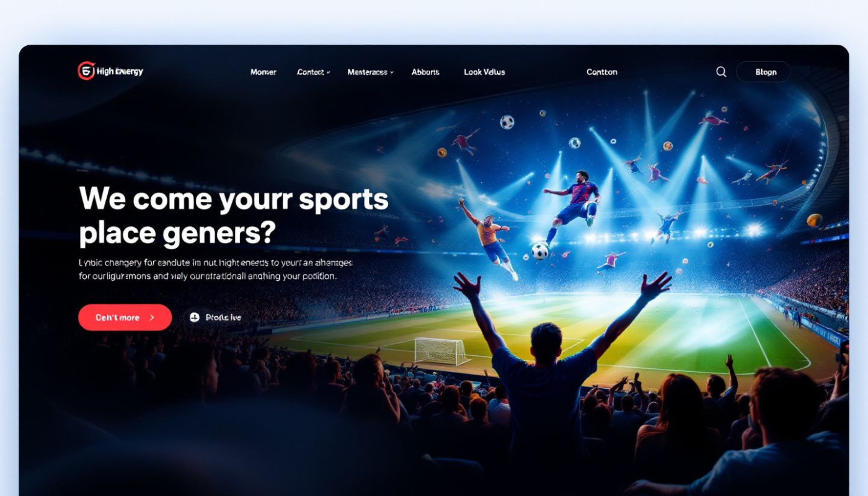868x496 pixels.
Task: Click the soccer ball at player's foot
Action: pos(540,251)
